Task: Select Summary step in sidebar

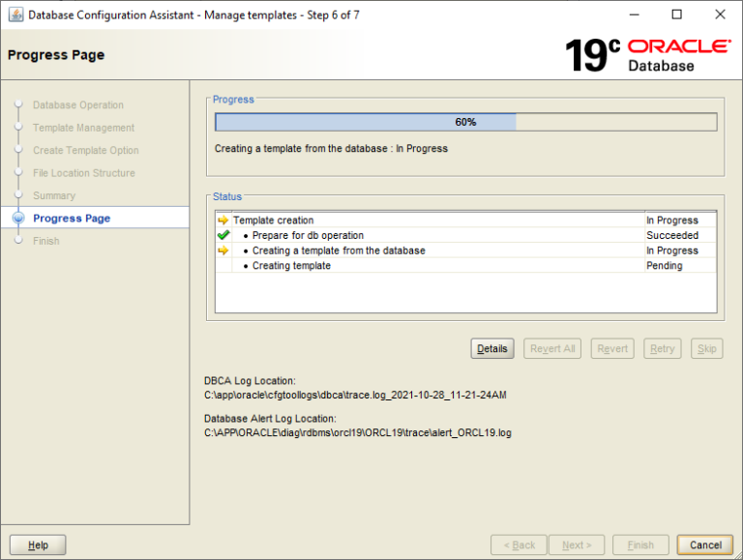Action: [x=54, y=195]
